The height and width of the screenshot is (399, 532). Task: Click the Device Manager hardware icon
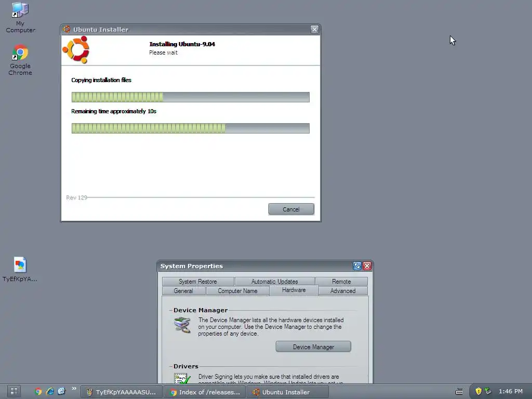point(182,325)
